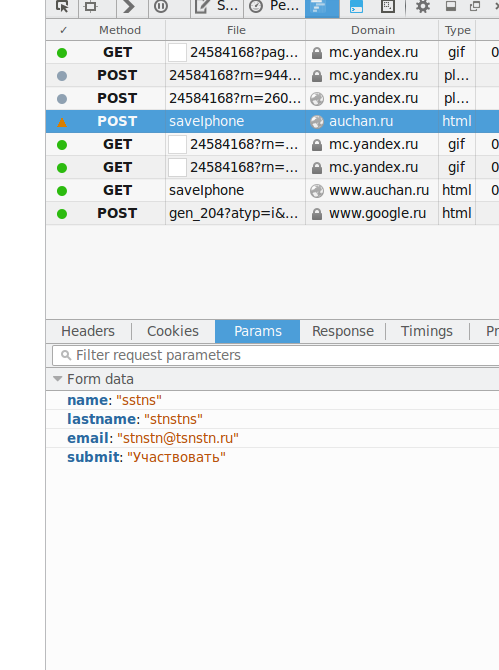Open the Console panel
The height and width of the screenshot is (670, 499).
click(x=128, y=6)
